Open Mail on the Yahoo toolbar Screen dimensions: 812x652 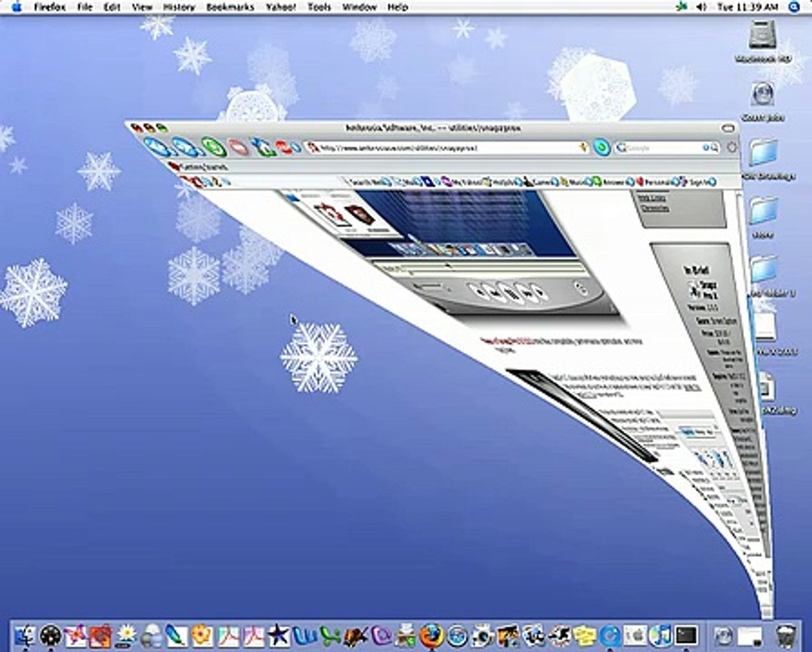[x=406, y=181]
